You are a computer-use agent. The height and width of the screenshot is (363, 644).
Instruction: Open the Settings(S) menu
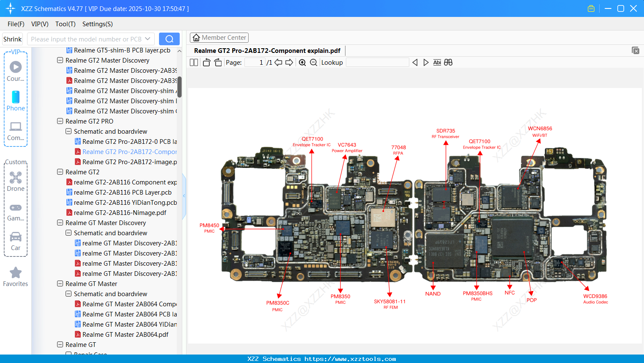pyautogui.click(x=98, y=24)
